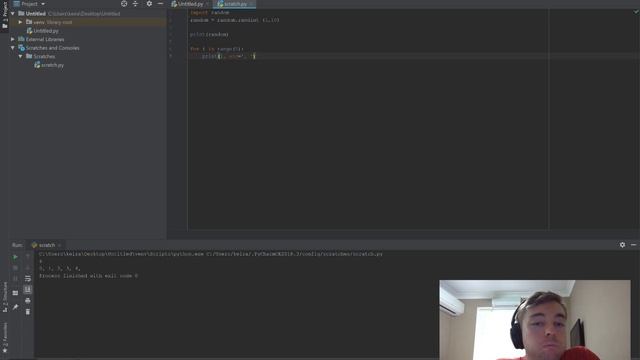Screen dimensions: 640x360
Task: Click the webcam video overlay
Action: (x=535, y=320)
